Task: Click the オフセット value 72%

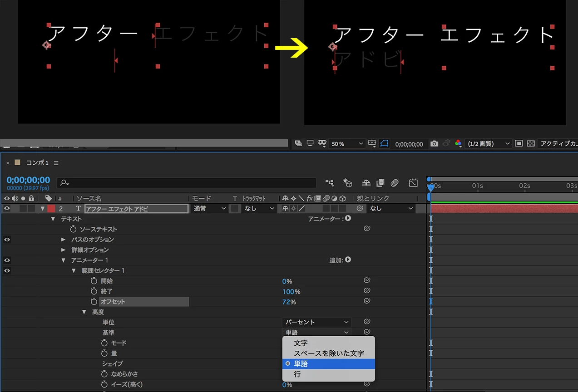Action: [289, 302]
